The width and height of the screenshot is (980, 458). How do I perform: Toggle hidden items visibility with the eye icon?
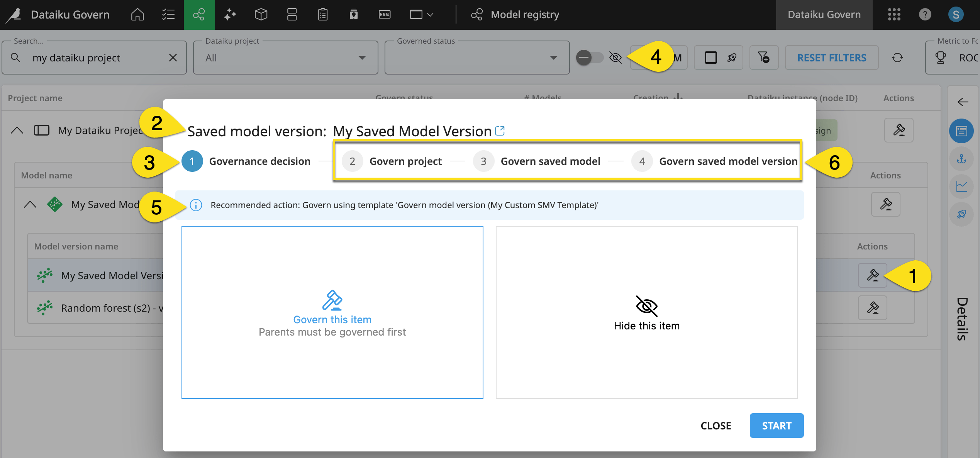615,57
